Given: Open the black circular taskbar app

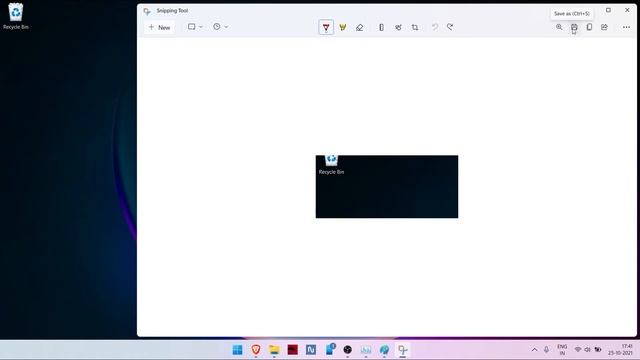Looking at the screenshot, I should 347,350.
